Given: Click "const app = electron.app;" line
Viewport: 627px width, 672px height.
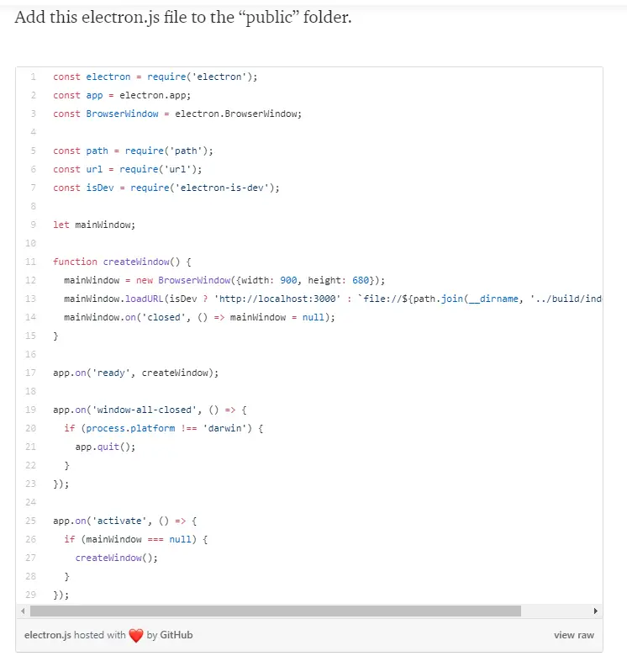Looking at the screenshot, I should [122, 95].
